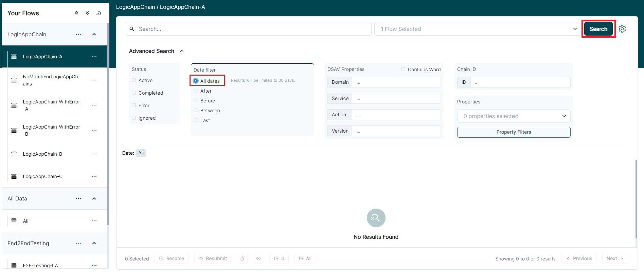Go to Previous results page
Viewport: 644px width, 272px height.
click(579, 258)
